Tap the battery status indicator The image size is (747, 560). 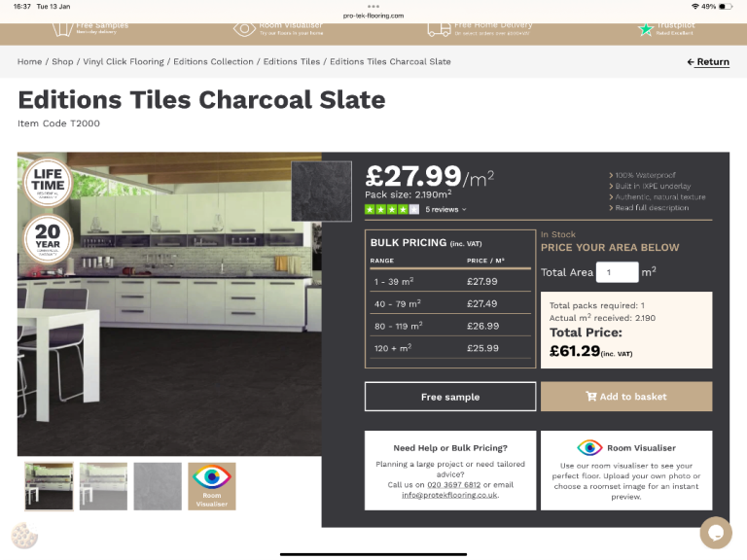[725, 6]
